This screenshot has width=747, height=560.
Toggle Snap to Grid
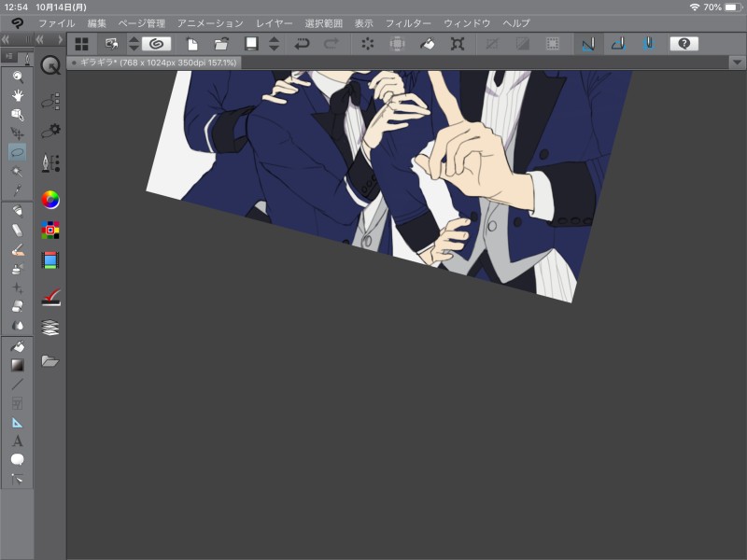click(648, 44)
